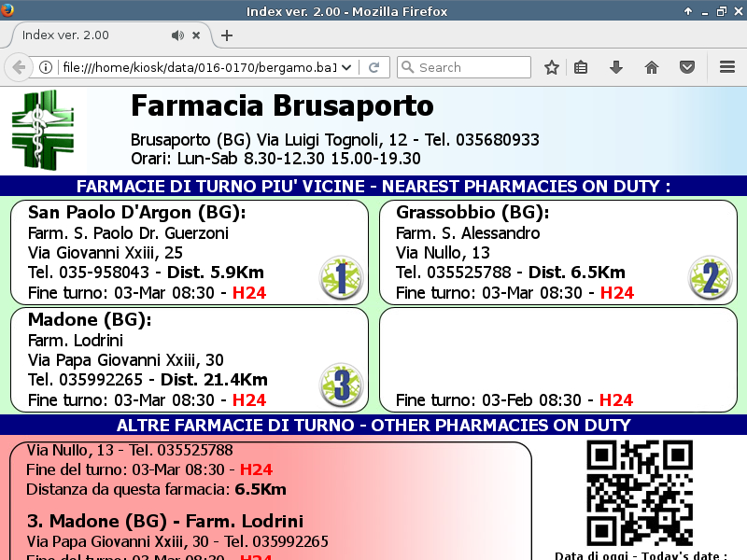The height and width of the screenshot is (560, 747).
Task: Close the Index ver. 2.00 tab
Action: (196, 35)
